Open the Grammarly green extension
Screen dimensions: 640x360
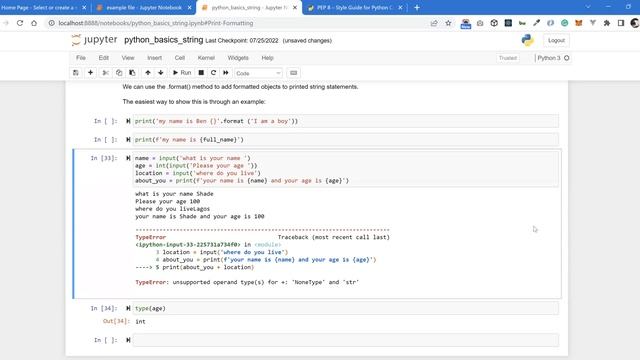tap(564, 23)
